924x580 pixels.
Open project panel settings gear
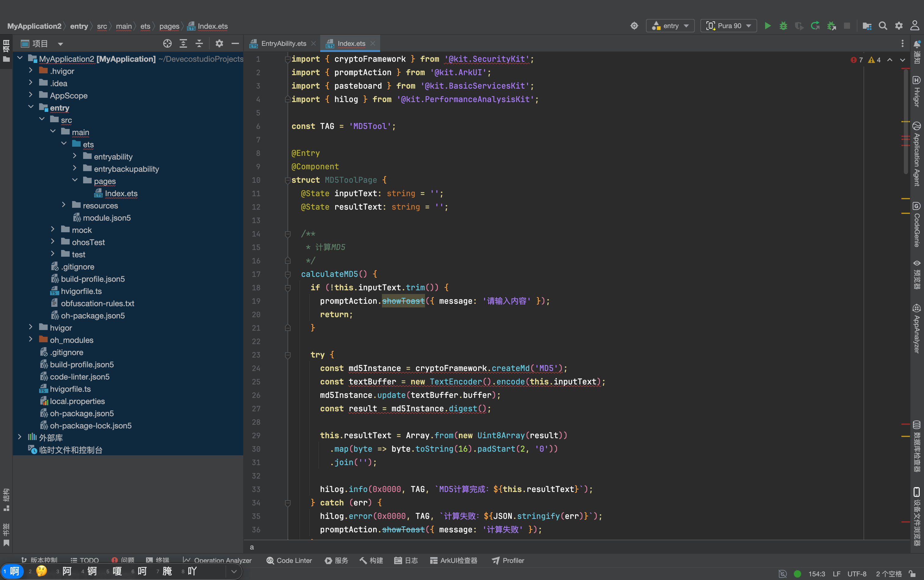click(x=219, y=44)
